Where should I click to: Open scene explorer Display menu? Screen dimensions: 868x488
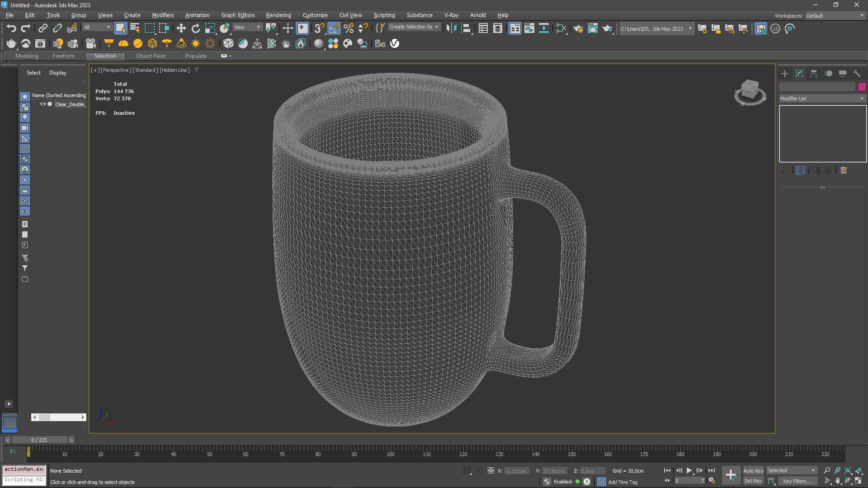click(58, 73)
